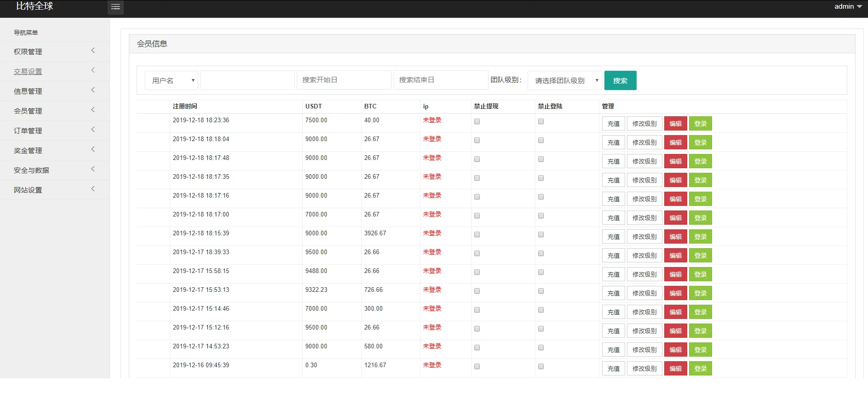
Task: Click green 登录 for row 2019-12-18 18:23:36
Action: [701, 124]
